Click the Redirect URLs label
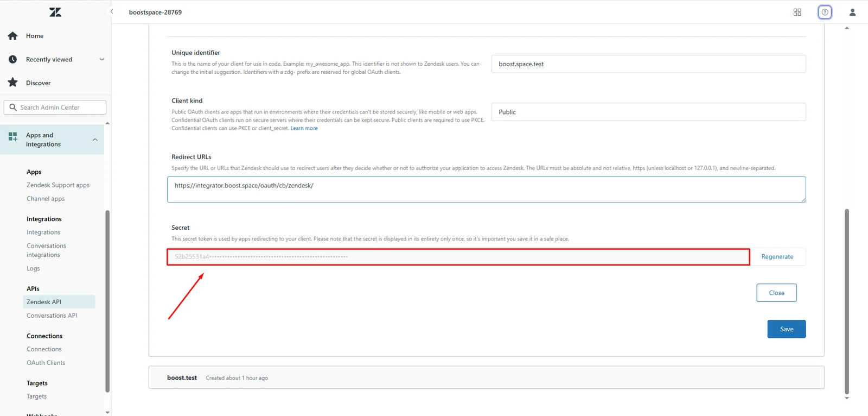The image size is (868, 416). pyautogui.click(x=192, y=157)
